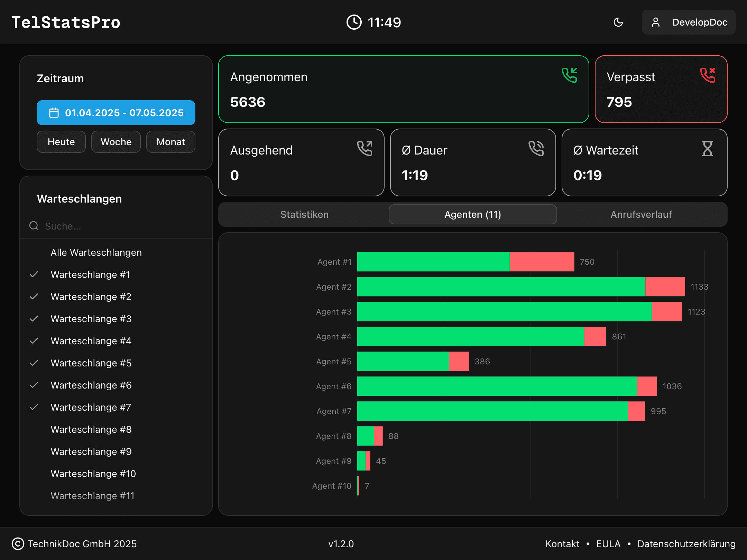Viewport: 747px width, 560px height.
Task: Open the Anrufsverlauf tab
Action: click(x=641, y=214)
